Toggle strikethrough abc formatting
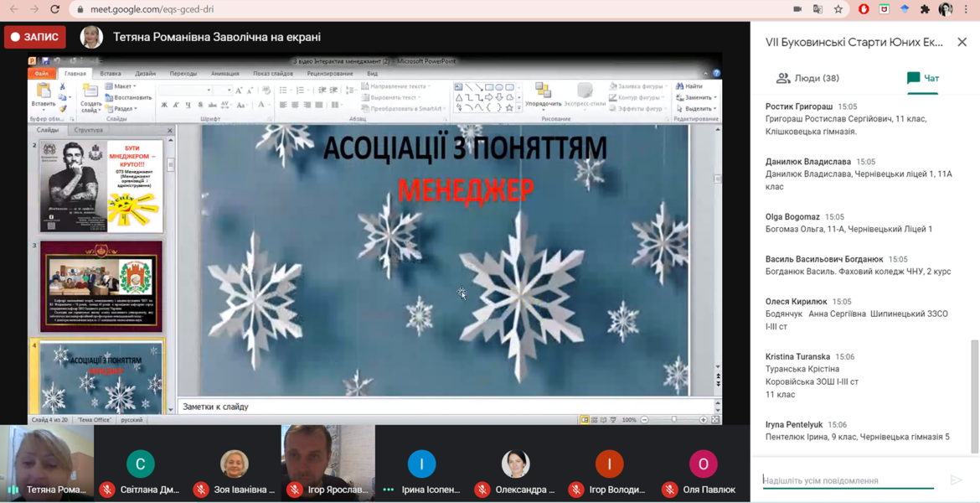 coord(212,105)
